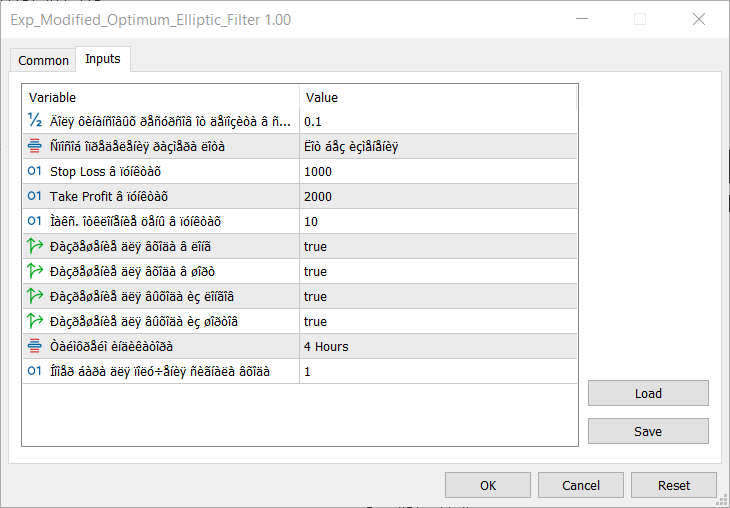Click the boolean arrow icon on second true row
Viewport: 730px width, 508px height.
coord(35,271)
